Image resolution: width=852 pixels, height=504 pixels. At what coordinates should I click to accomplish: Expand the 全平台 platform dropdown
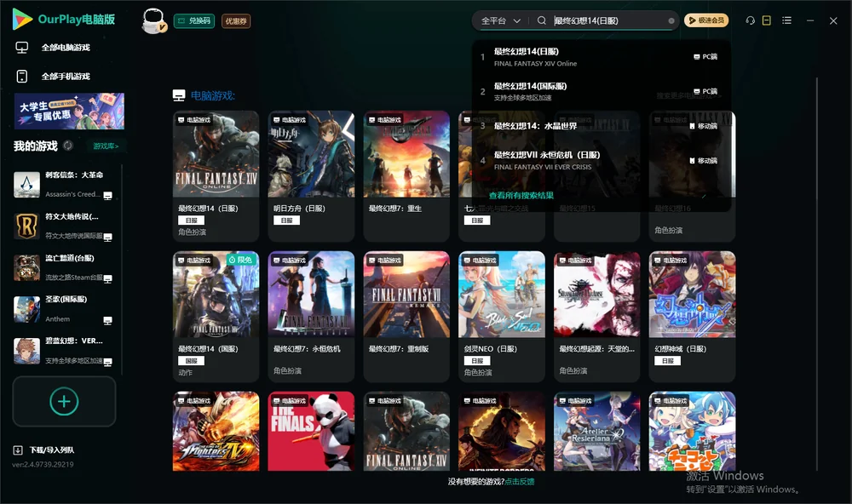[500, 20]
